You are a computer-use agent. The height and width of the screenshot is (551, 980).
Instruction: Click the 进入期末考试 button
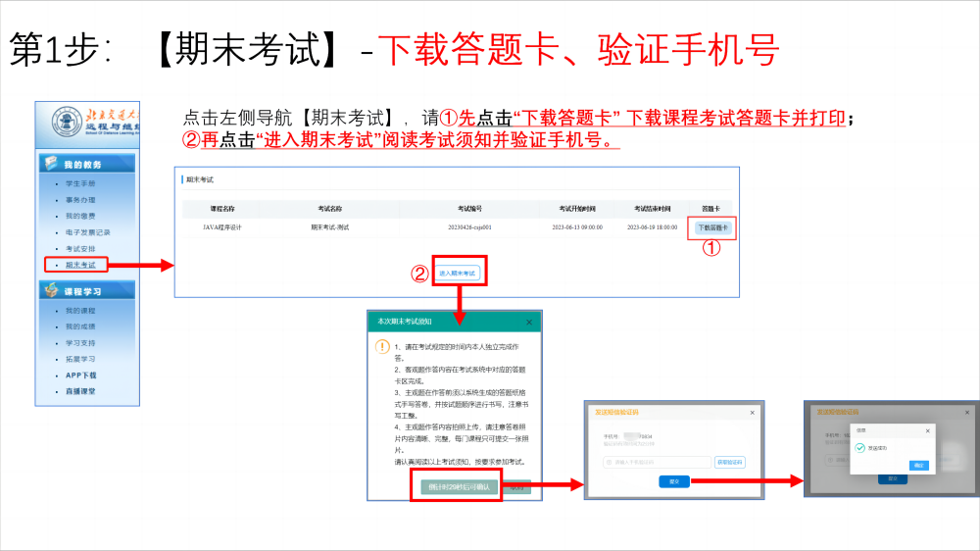pyautogui.click(x=457, y=273)
